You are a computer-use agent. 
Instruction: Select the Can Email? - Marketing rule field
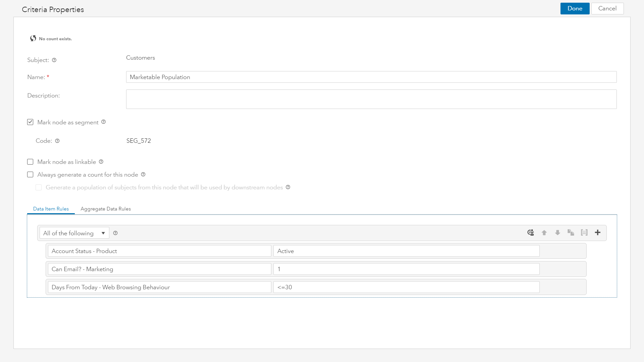(159, 269)
